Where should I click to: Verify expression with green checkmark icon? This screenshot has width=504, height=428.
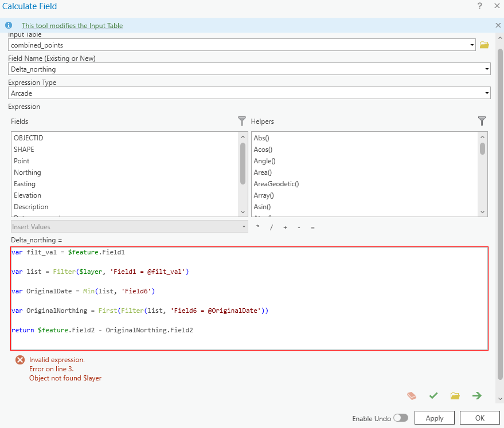433,396
